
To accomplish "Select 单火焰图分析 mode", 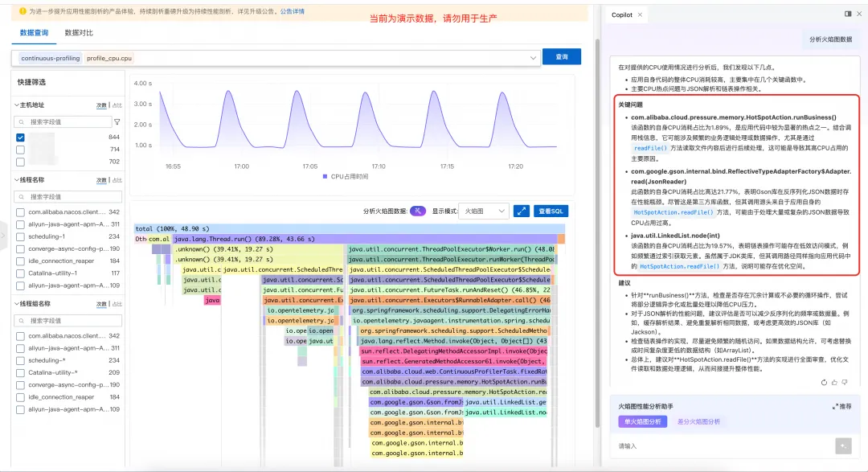I will tap(642, 421).
